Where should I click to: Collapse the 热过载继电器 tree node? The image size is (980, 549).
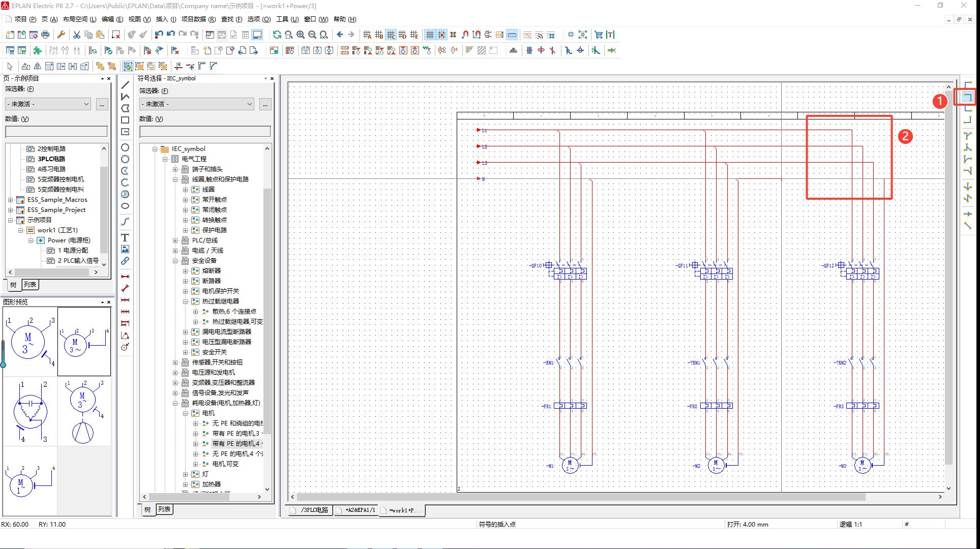pyautogui.click(x=186, y=301)
